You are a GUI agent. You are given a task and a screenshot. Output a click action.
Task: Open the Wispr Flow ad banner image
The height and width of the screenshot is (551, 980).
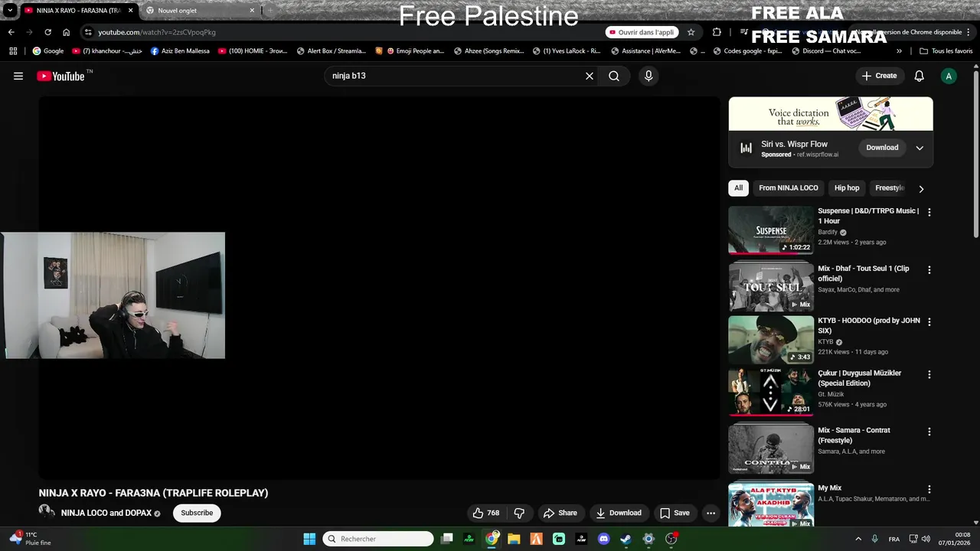(x=831, y=114)
